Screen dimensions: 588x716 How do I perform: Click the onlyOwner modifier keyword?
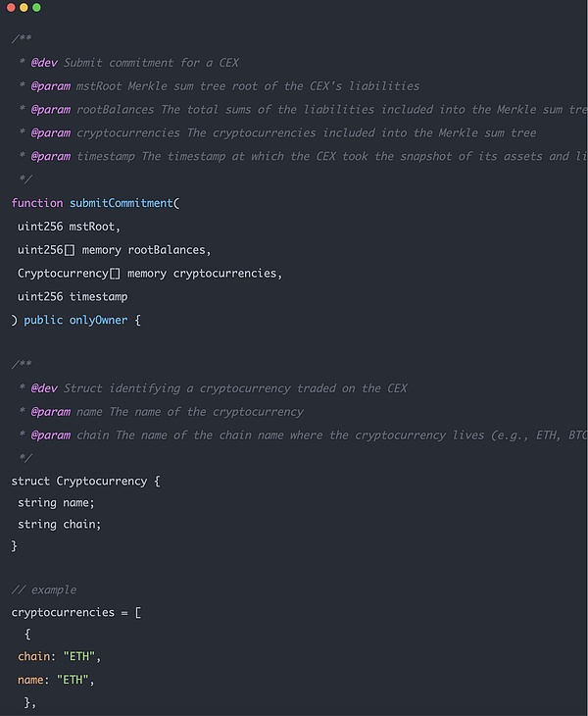click(98, 320)
